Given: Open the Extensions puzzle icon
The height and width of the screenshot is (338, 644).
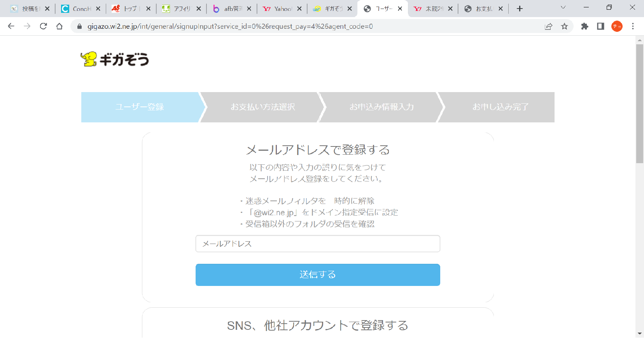Looking at the screenshot, I should point(584,26).
